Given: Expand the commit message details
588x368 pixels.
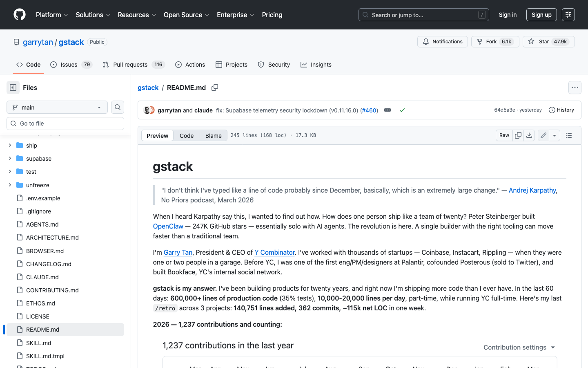Looking at the screenshot, I should click(x=388, y=110).
